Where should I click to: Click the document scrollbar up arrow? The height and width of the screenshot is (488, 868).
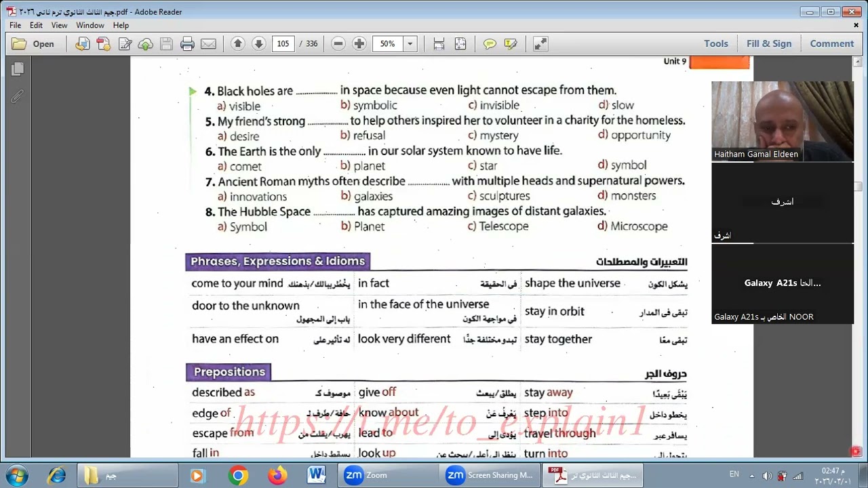click(857, 62)
